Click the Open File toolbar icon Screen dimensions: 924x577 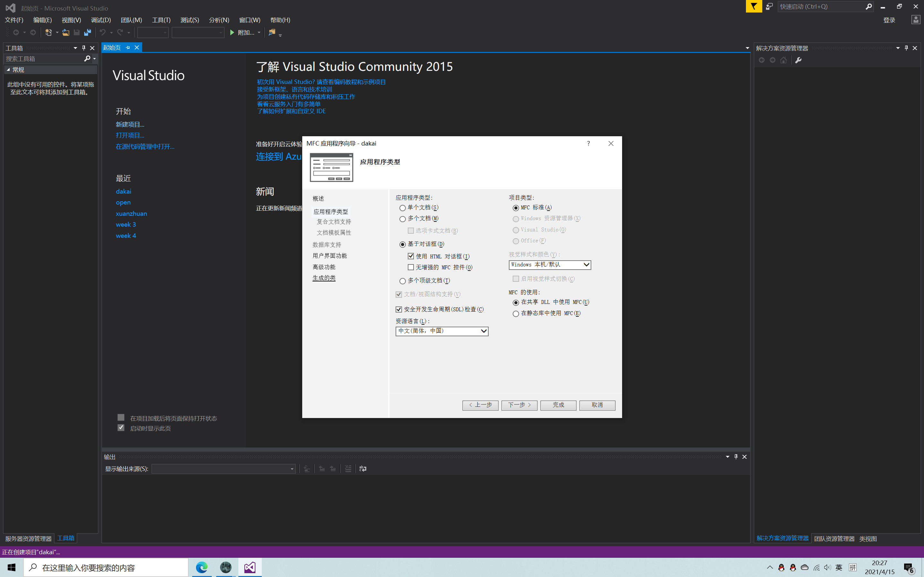66,33
